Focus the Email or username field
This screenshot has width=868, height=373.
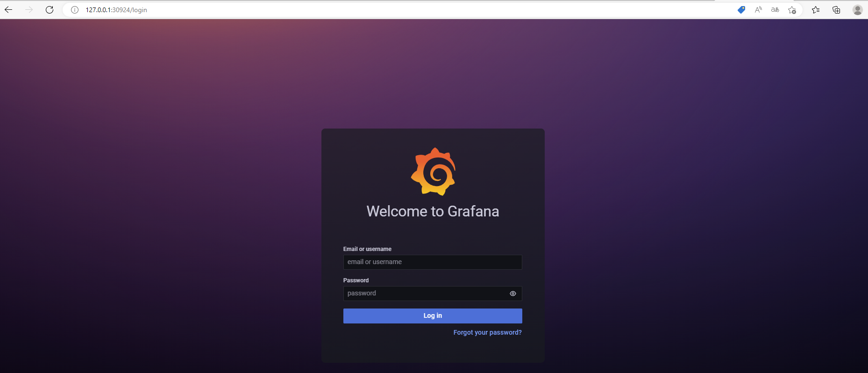(433, 262)
